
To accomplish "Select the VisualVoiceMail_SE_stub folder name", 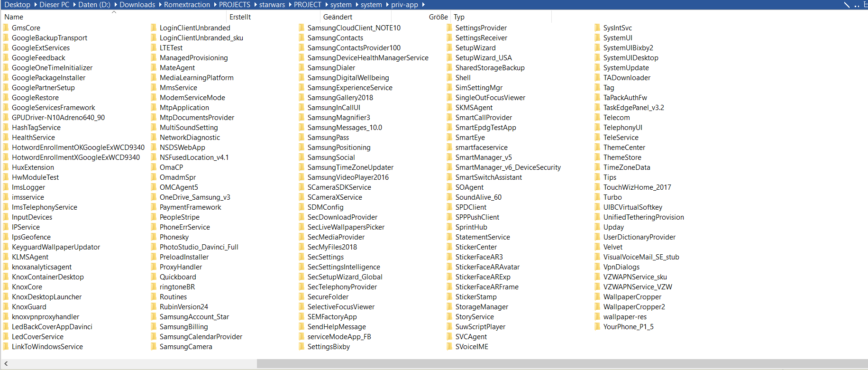I will [641, 257].
